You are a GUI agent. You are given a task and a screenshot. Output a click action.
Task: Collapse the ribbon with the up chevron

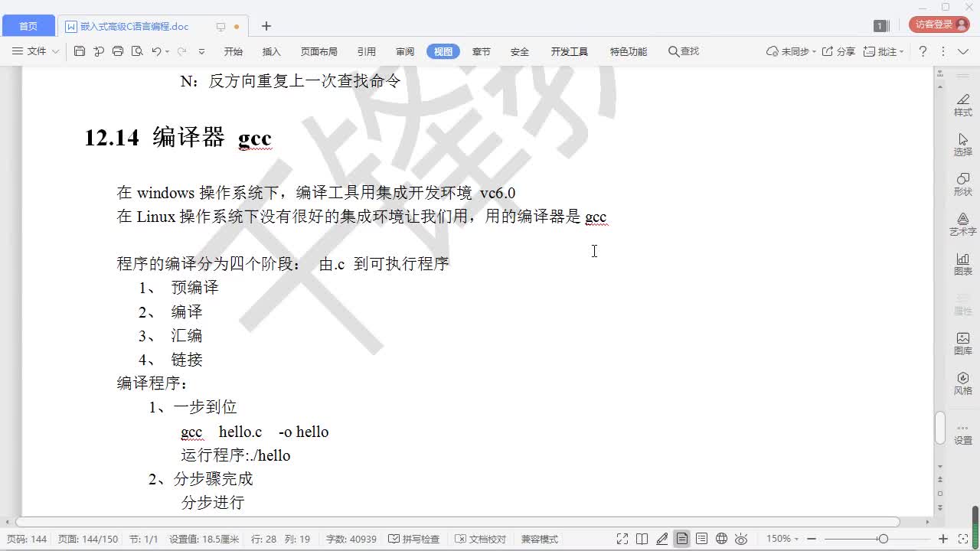(962, 51)
